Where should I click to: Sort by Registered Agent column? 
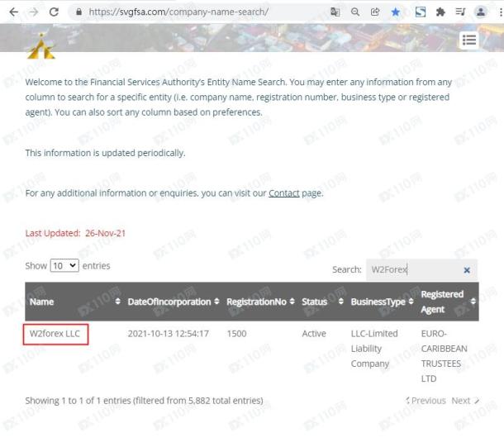point(448,302)
